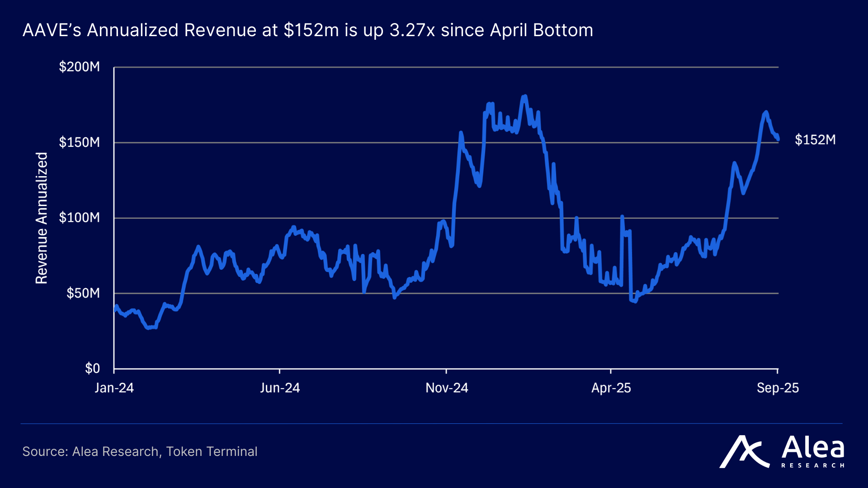The width and height of the screenshot is (868, 488).
Task: Click the chart title about AAVE's Annualized Revenue
Action: tap(308, 30)
